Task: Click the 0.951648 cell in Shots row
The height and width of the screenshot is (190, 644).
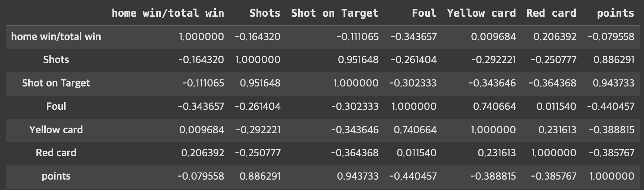Action: (358, 60)
